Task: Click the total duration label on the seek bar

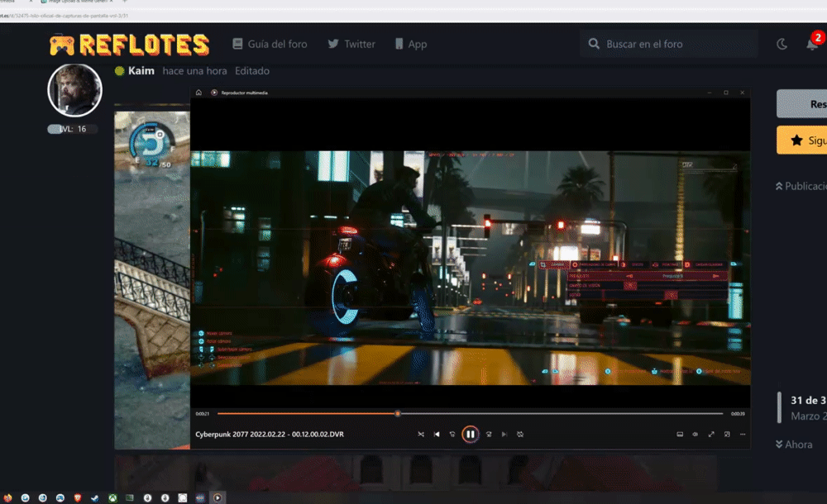Action: pos(738,414)
